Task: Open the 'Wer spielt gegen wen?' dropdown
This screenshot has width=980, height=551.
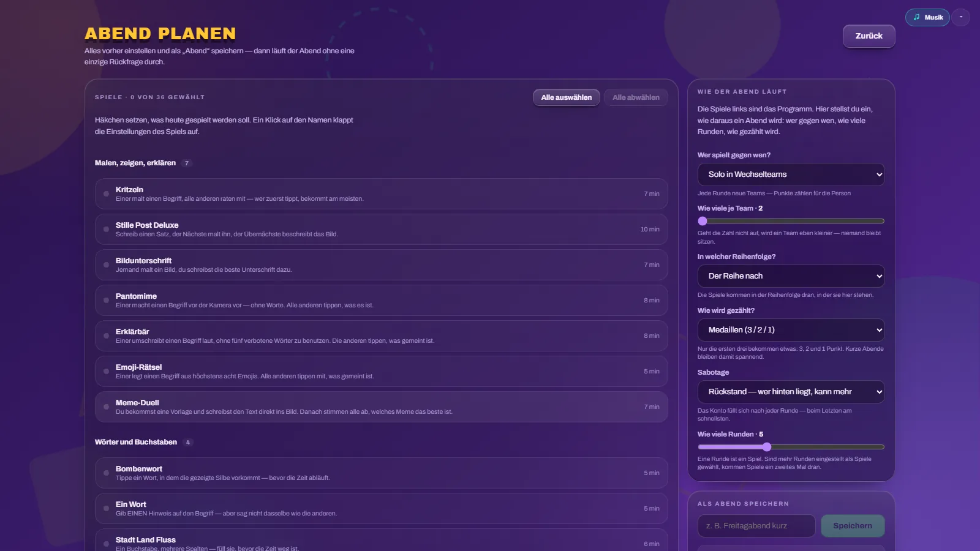Action: tap(791, 174)
